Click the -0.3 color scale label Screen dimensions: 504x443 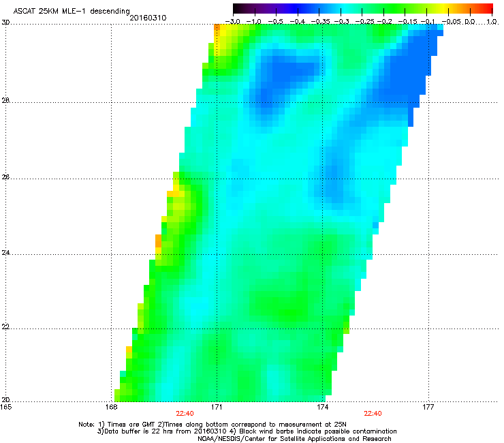[x=341, y=22]
